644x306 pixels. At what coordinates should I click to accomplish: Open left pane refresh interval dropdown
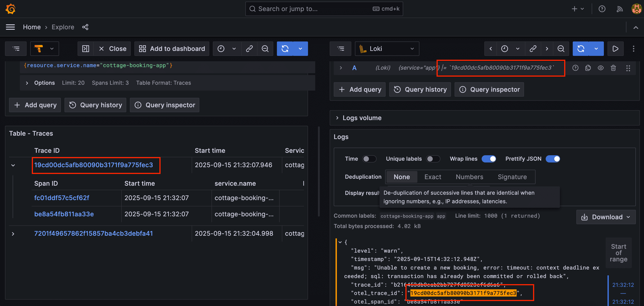click(x=300, y=49)
